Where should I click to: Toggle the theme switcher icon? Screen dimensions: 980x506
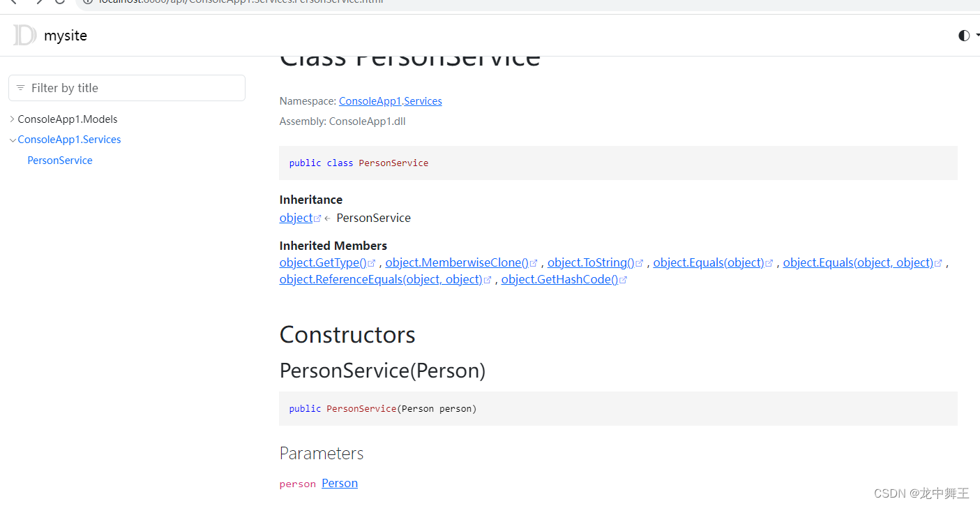[x=964, y=36]
